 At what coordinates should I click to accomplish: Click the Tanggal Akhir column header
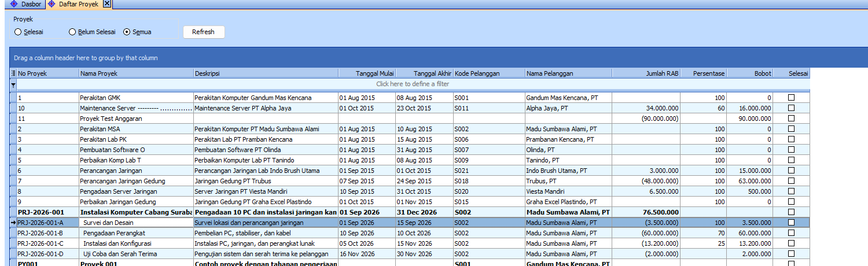[x=424, y=73]
